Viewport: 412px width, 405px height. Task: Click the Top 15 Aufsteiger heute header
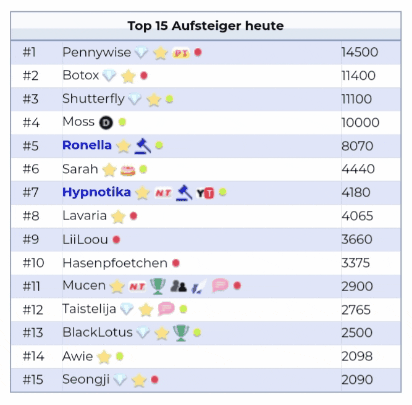pos(206,26)
